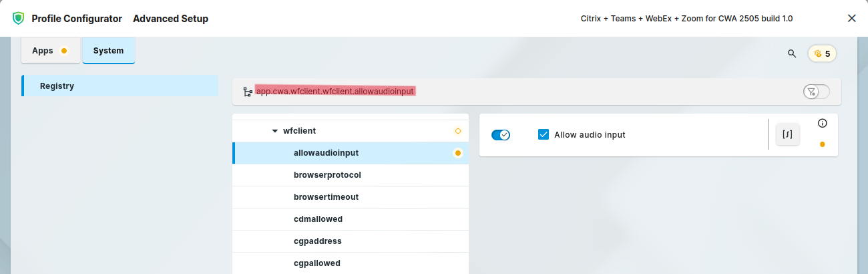
Task: Switch to the Apps tab
Action: coord(50,50)
